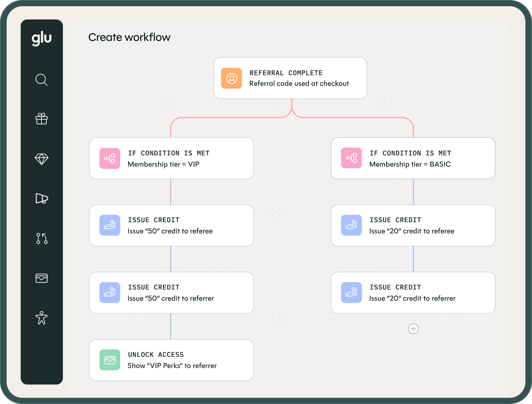Open Issue "20" credit to referee step
Viewport: 532px width, 404px height.
pyautogui.click(x=413, y=225)
